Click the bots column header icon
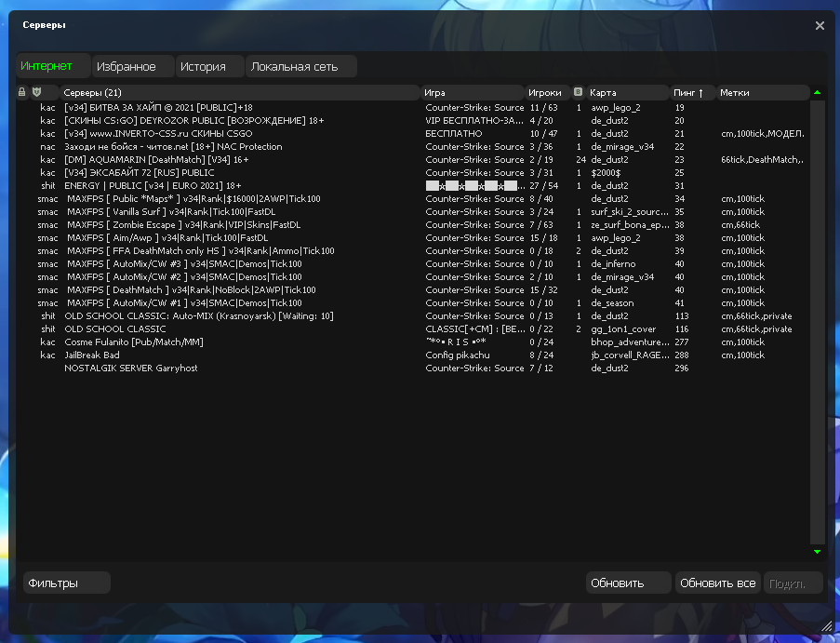This screenshot has width=840, height=643. tap(578, 91)
